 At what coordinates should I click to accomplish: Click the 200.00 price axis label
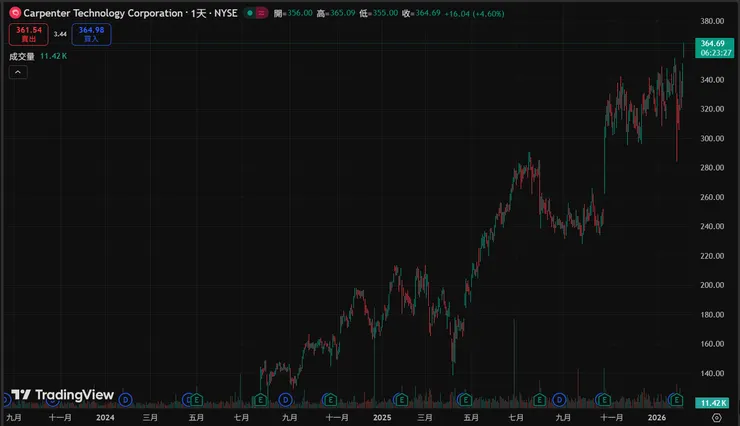[x=712, y=285]
